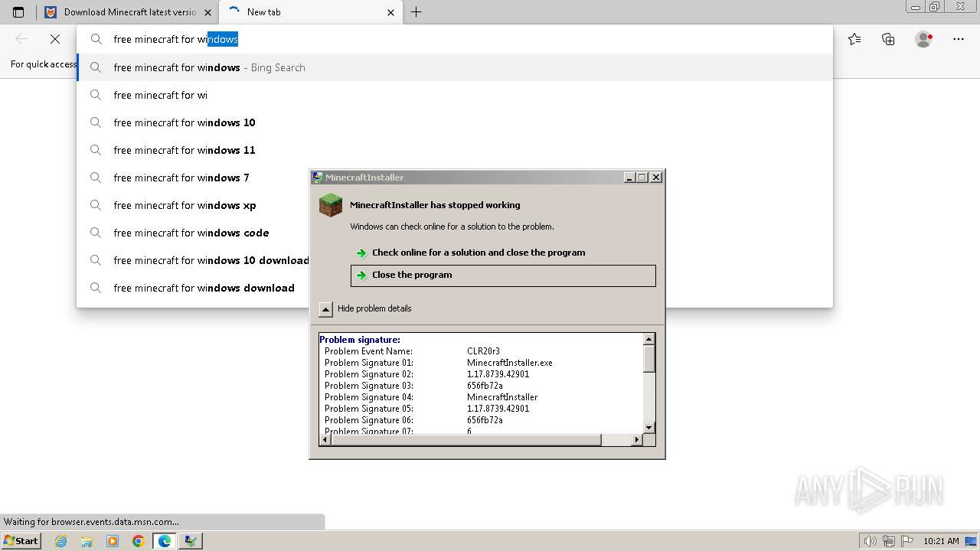
Task: Select suggestion free minecraft for windows 7
Action: [191, 178]
